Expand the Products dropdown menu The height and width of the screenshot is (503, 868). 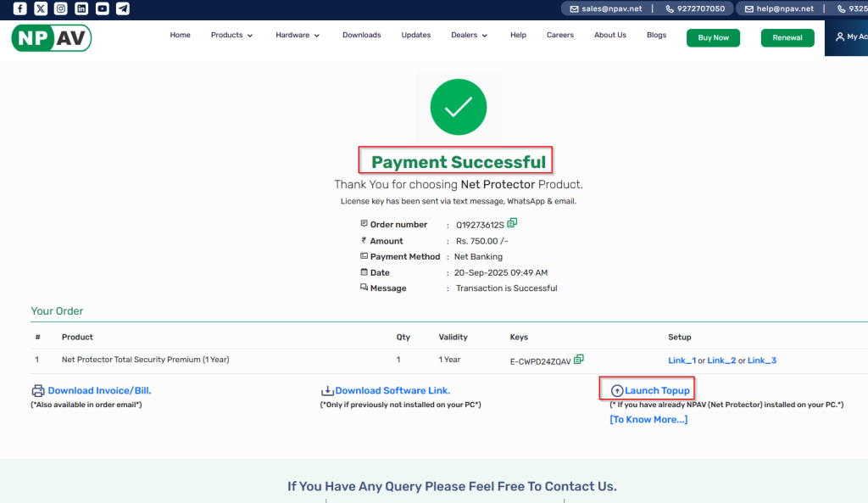coord(231,36)
